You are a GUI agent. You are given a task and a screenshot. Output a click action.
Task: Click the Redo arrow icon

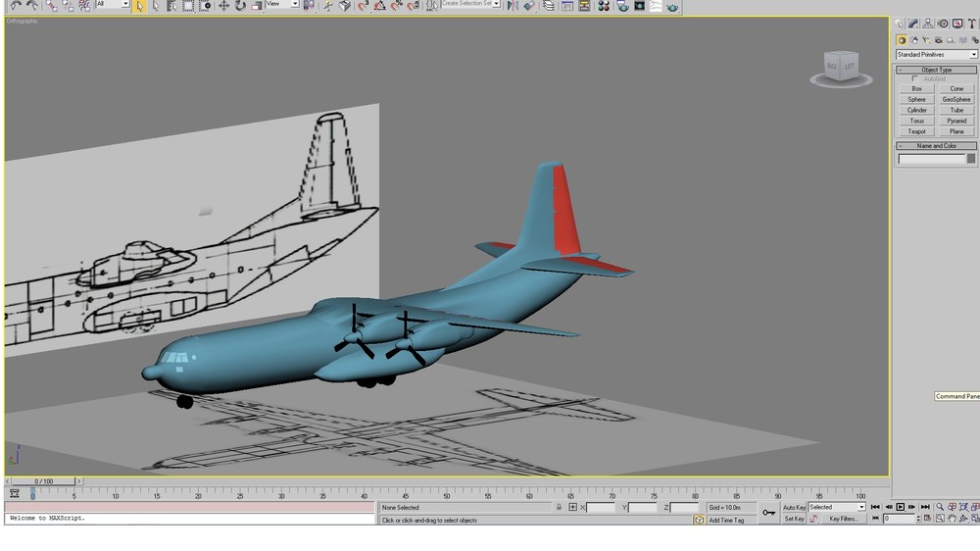tap(32, 6)
